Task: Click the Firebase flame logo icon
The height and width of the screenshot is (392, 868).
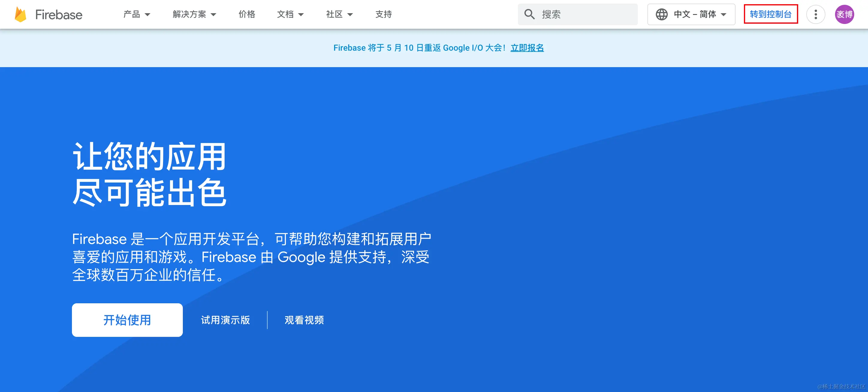Action: pyautogui.click(x=20, y=14)
